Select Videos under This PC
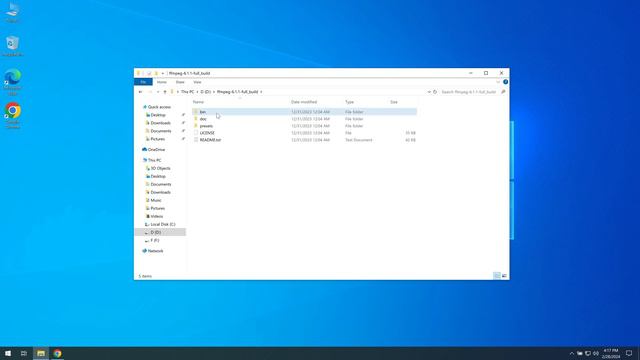Image resolution: width=640 pixels, height=360 pixels. click(156, 216)
